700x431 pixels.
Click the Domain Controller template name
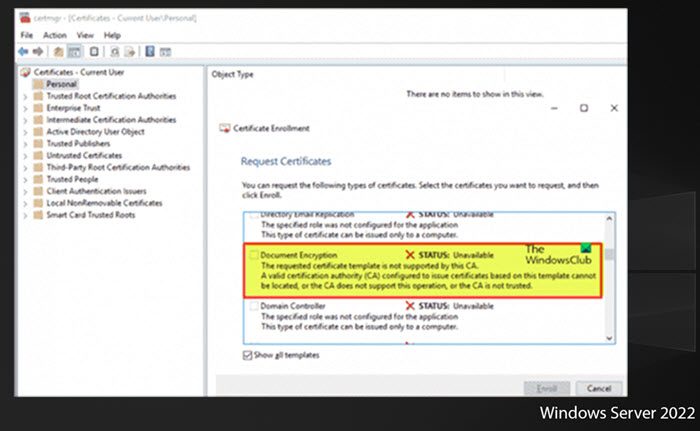click(293, 306)
